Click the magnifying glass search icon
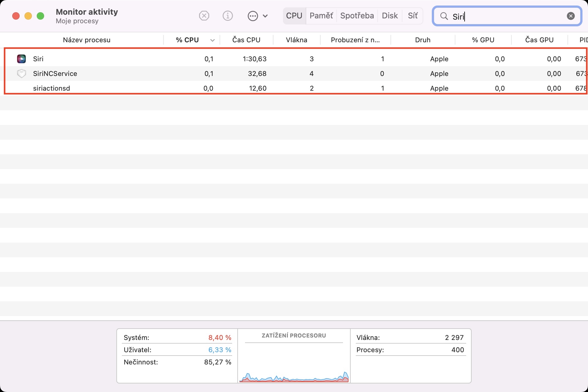 click(x=444, y=16)
